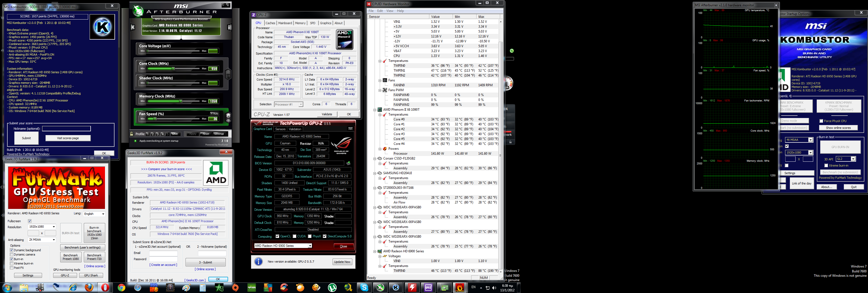Open Internet Explorer from the taskbar
Viewport: 868px width, 293px height.
pyautogui.click(x=73, y=288)
